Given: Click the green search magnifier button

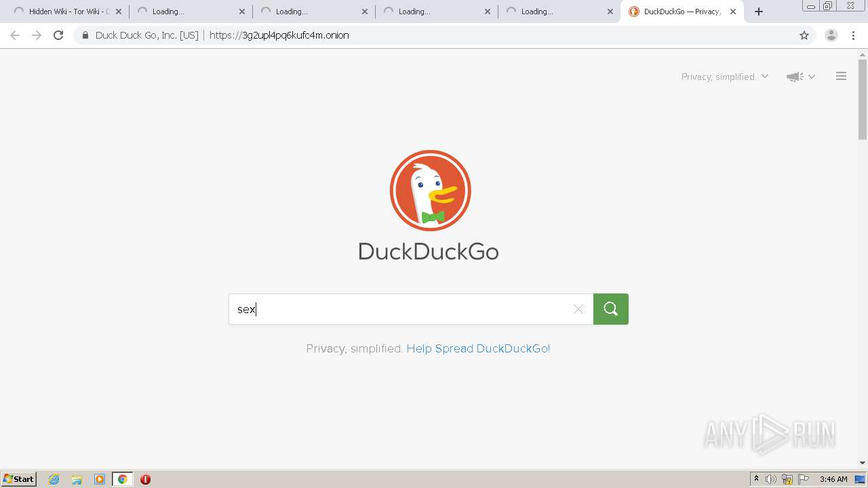Looking at the screenshot, I should pyautogui.click(x=611, y=309).
